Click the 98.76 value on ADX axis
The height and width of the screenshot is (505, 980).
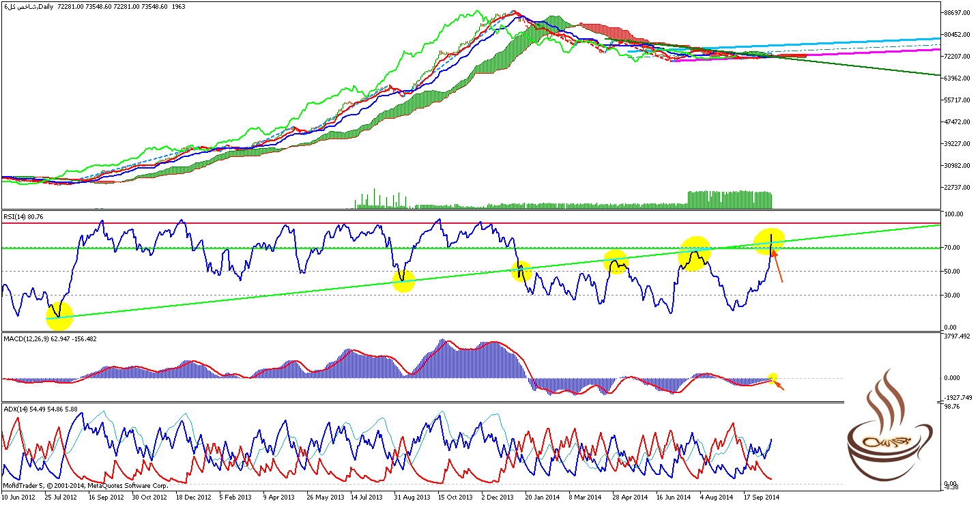pyautogui.click(x=953, y=406)
